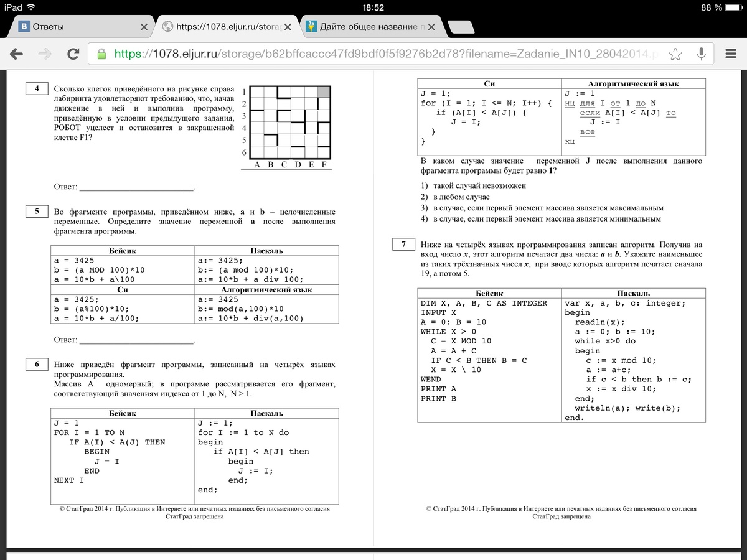The image size is (747, 560).
Task: Click the lightbulb favicon on third tab
Action: (x=311, y=27)
